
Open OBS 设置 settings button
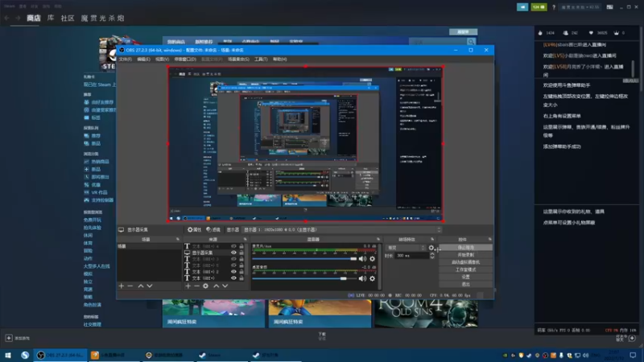coord(466,277)
